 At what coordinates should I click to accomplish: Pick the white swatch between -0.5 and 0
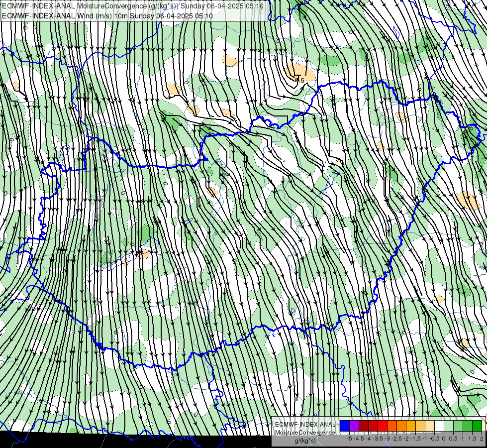439,426
